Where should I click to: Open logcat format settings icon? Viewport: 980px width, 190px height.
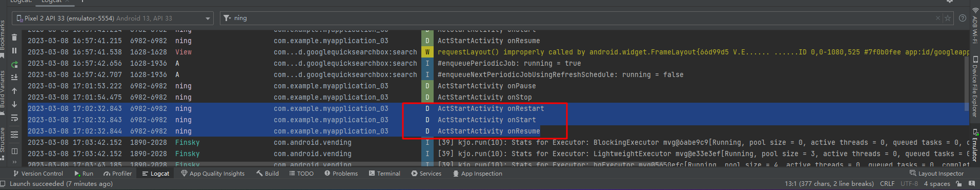14,135
